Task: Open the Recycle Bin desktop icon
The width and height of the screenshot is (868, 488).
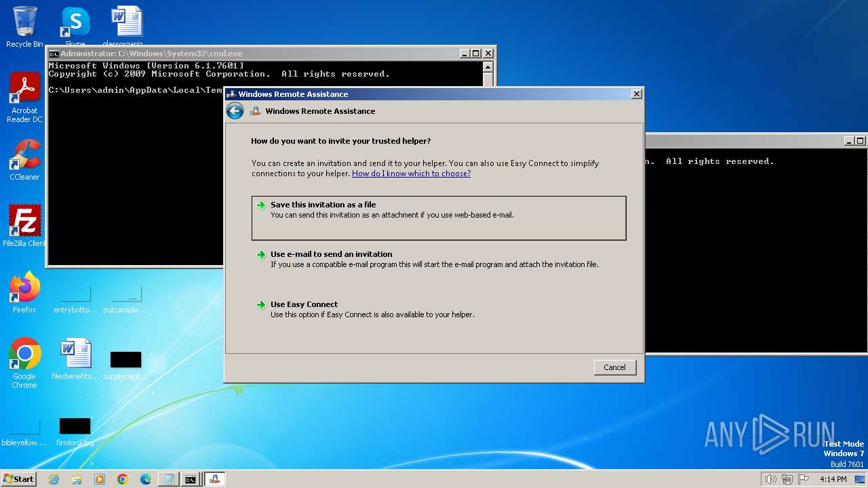Action: [x=24, y=27]
